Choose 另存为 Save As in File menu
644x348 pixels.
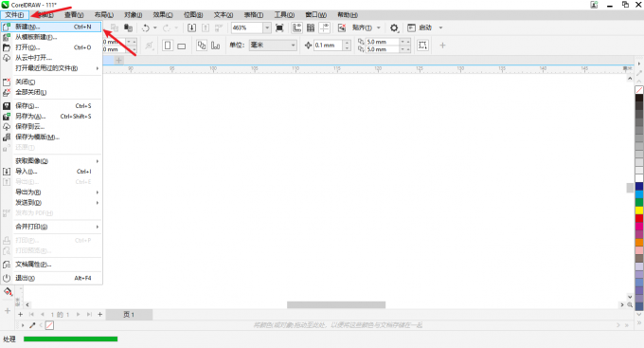(x=52, y=117)
